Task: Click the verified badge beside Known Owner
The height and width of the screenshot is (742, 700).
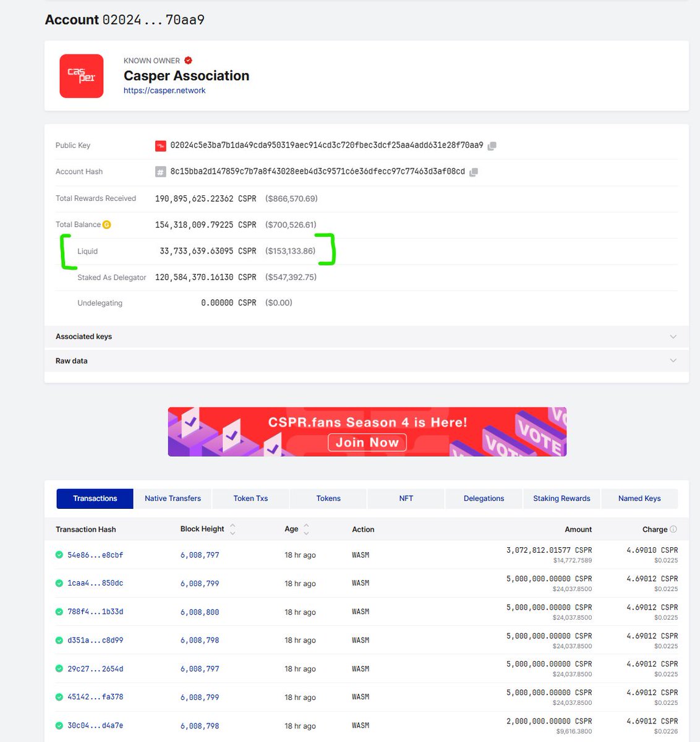Action: point(189,60)
